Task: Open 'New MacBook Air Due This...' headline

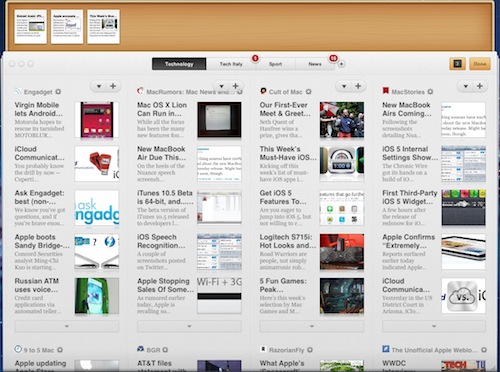Action: coord(162,153)
